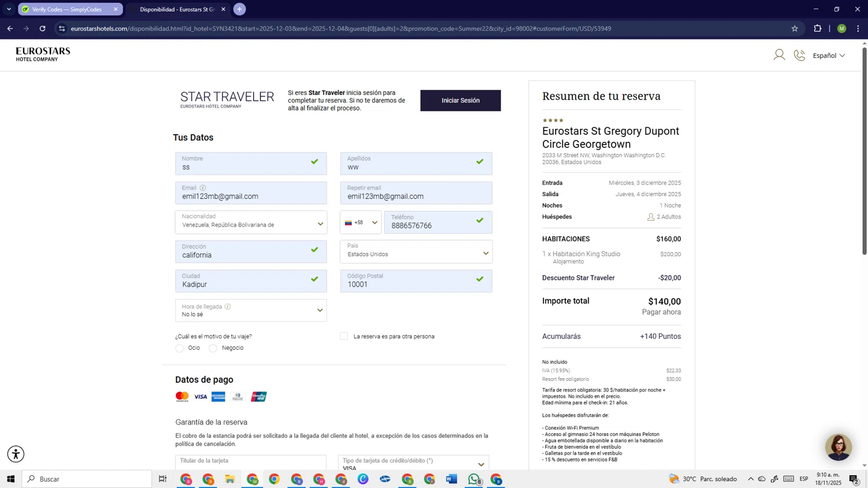Click the page vertical scrollbar
Viewport: 868px width, 488px height.
tap(865, 150)
